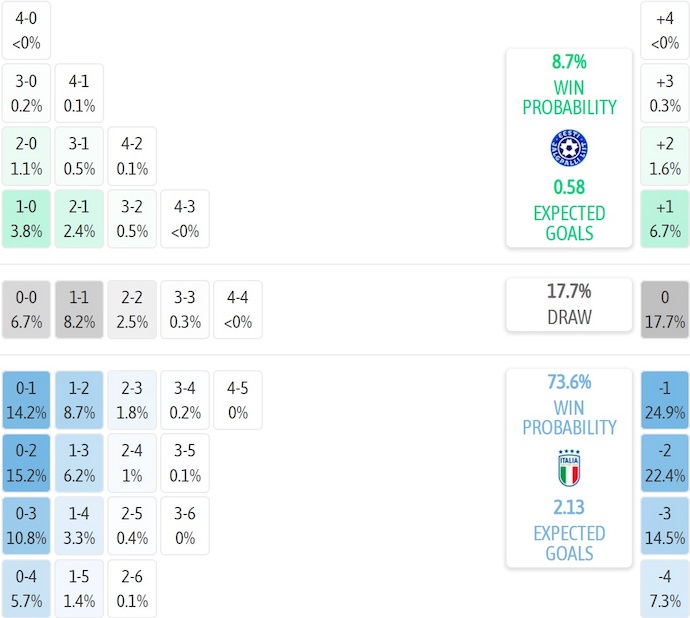Image resolution: width=690 pixels, height=618 pixels.
Task: Select the 4-0 scoreline tile
Action: click(27, 30)
